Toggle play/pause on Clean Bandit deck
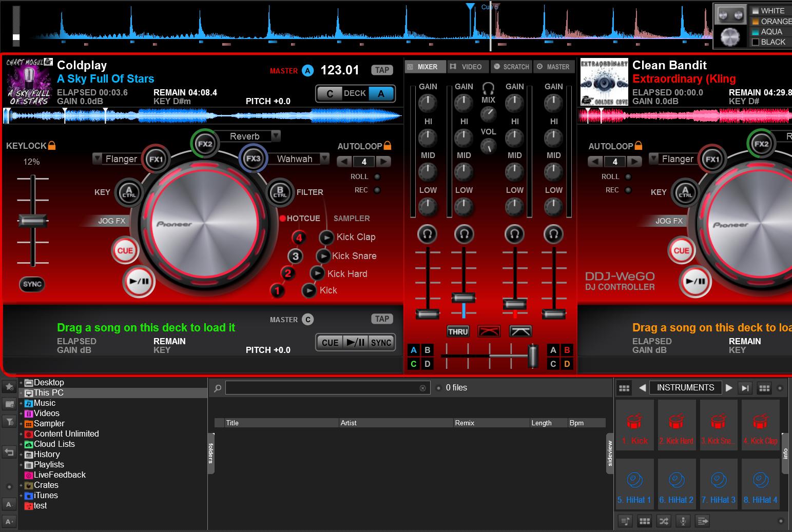The height and width of the screenshot is (532, 792). pos(696,282)
